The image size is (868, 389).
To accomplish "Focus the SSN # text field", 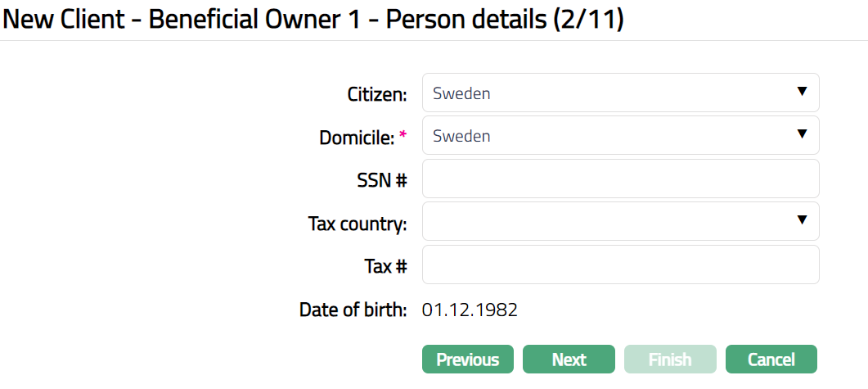I will coord(620,179).
